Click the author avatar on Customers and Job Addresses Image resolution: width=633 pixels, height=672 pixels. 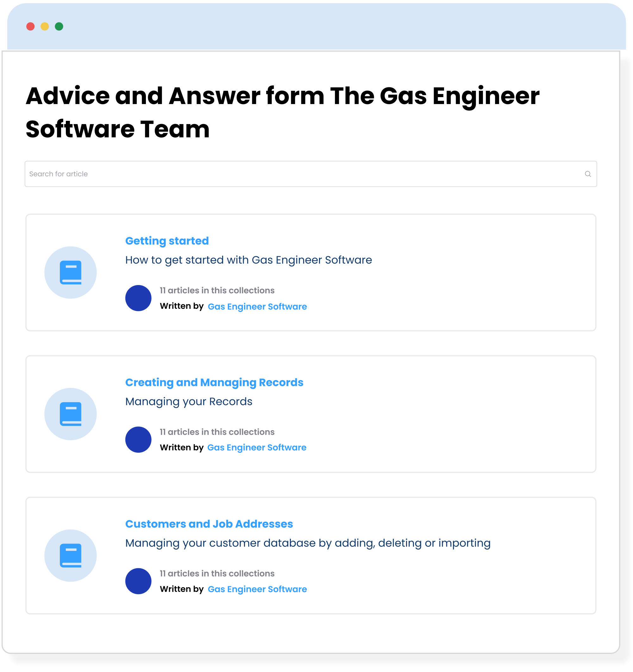[138, 581]
